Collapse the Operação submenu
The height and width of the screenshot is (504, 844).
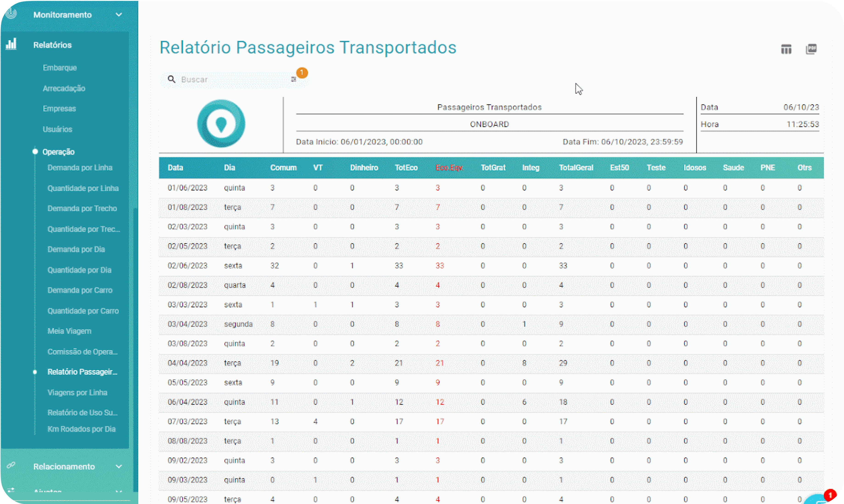click(x=58, y=152)
